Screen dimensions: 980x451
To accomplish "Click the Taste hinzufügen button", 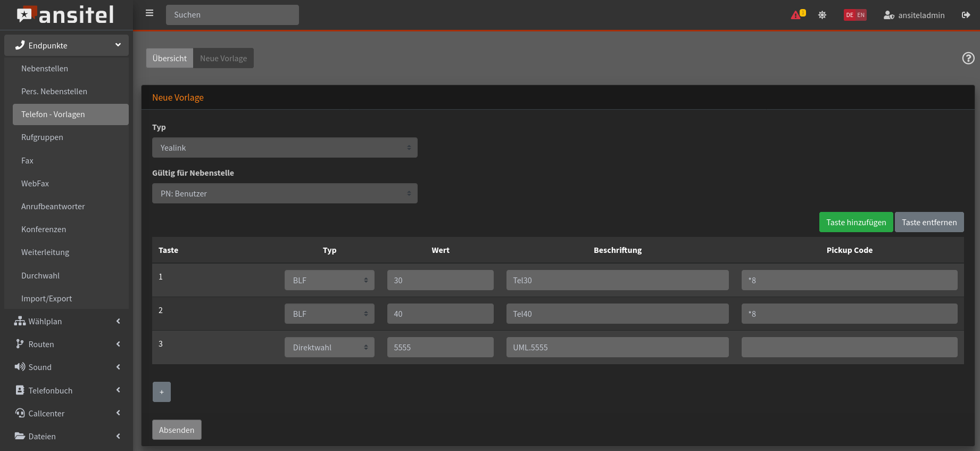I will point(856,222).
